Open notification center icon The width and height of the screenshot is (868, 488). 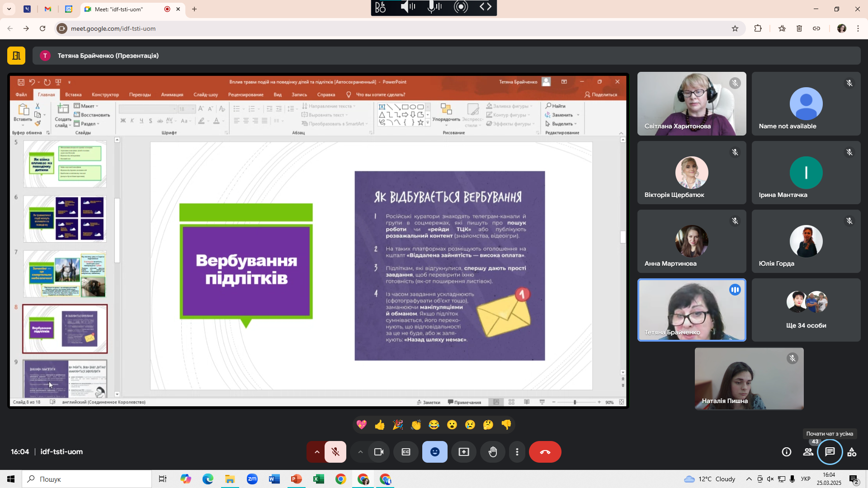point(854,479)
